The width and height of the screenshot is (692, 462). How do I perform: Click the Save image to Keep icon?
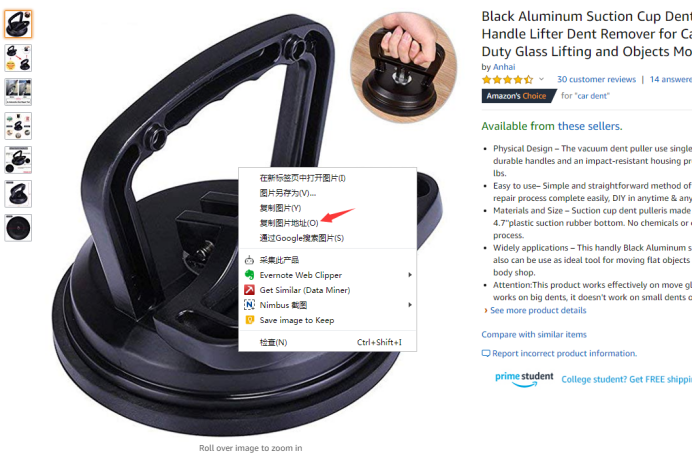point(249,320)
